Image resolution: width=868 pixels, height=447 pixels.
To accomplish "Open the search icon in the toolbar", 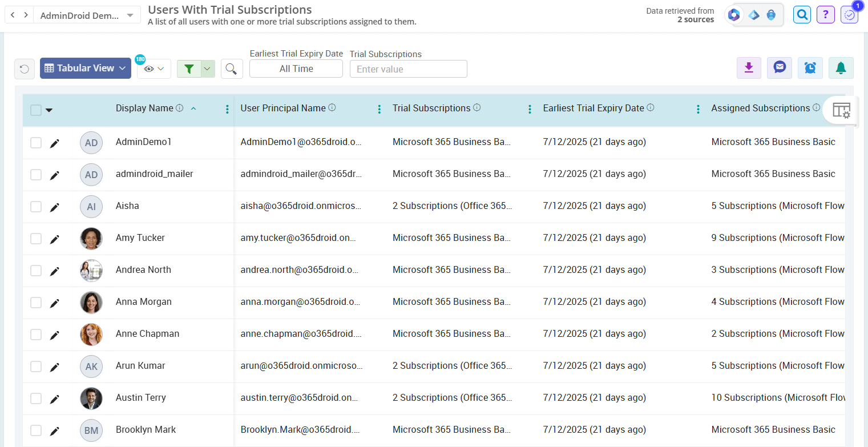I will [x=232, y=67].
